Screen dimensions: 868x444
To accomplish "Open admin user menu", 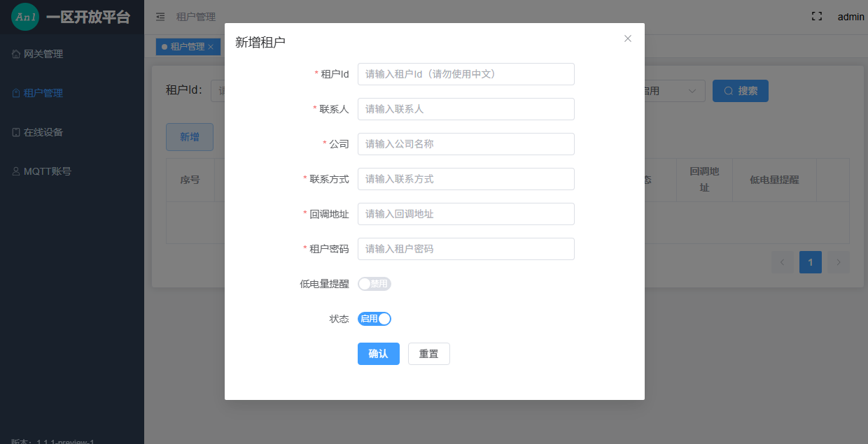I will 850,17.
